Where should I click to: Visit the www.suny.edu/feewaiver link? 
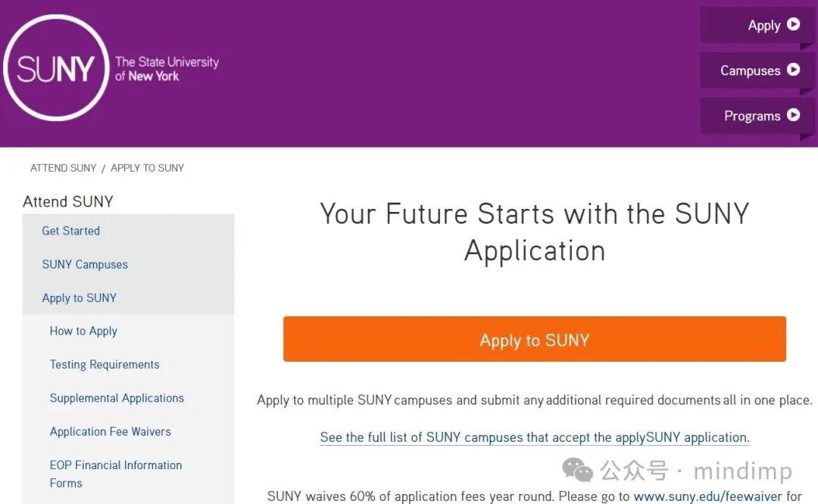[707, 496]
